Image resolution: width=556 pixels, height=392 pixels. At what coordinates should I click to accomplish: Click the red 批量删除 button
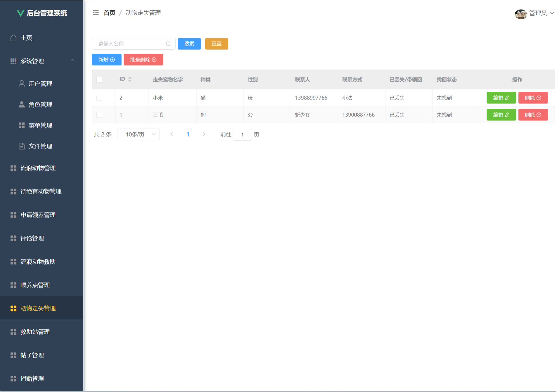coord(143,60)
